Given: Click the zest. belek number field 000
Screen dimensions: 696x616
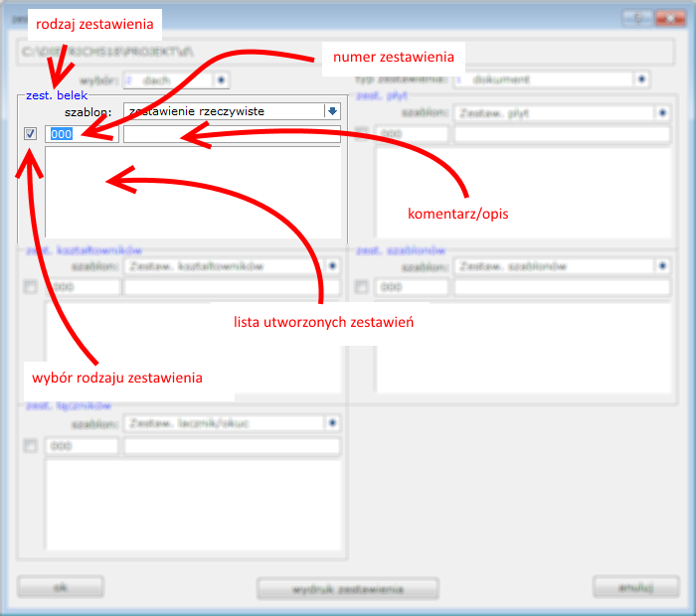Looking at the screenshot, I should (82, 134).
